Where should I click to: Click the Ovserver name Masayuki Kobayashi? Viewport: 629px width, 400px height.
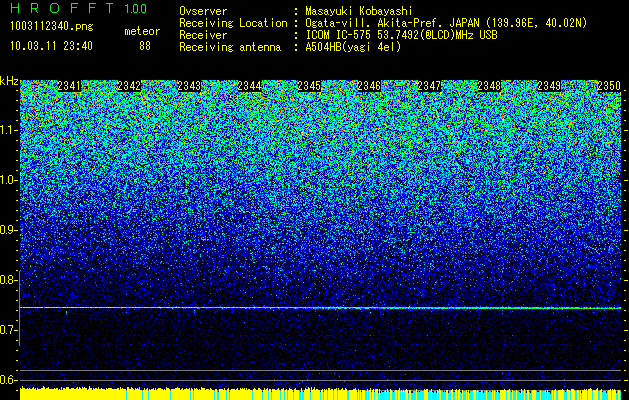pos(359,11)
